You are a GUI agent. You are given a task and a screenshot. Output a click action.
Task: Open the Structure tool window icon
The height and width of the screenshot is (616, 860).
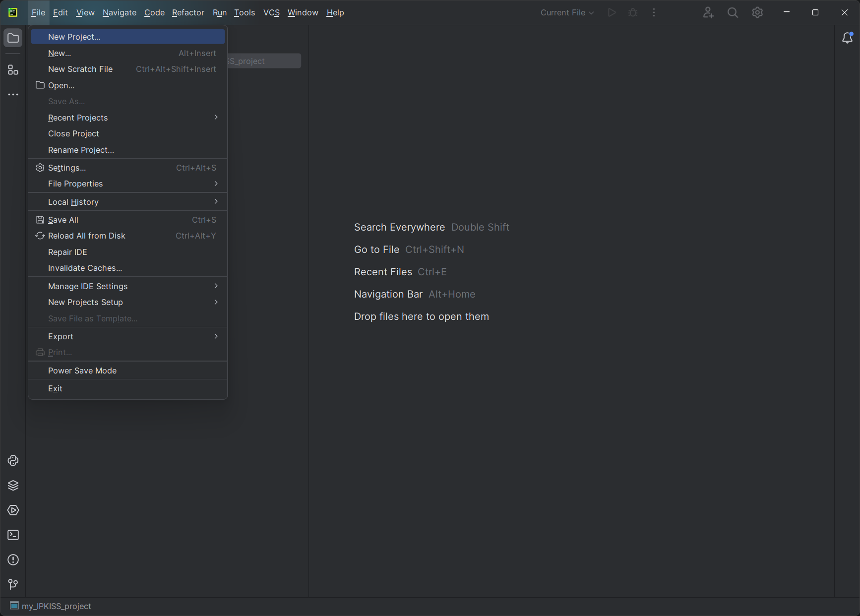13,70
